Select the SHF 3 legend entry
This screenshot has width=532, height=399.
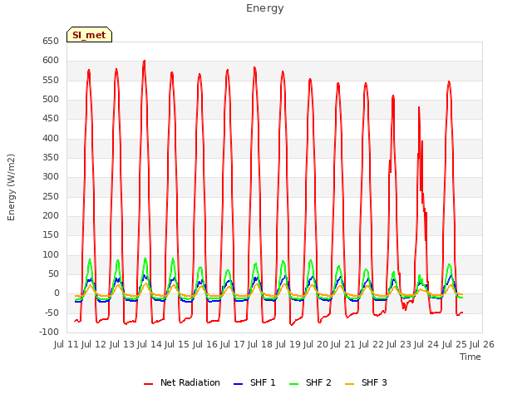pos(366,382)
